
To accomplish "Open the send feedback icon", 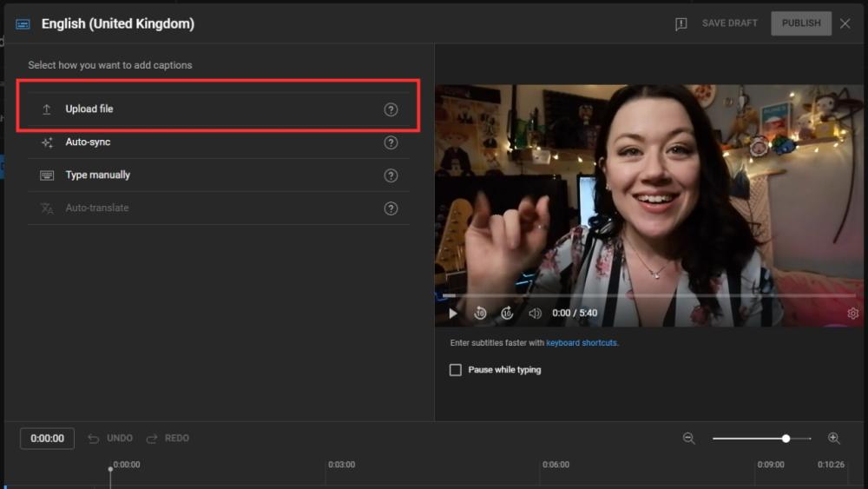I will coord(681,23).
